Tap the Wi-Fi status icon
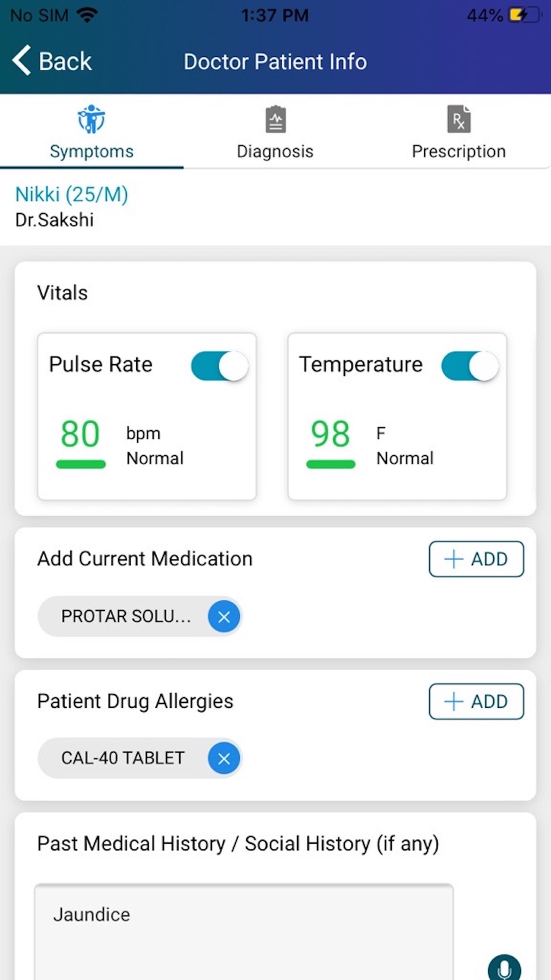Screen dimensions: 551x980 click(87, 15)
